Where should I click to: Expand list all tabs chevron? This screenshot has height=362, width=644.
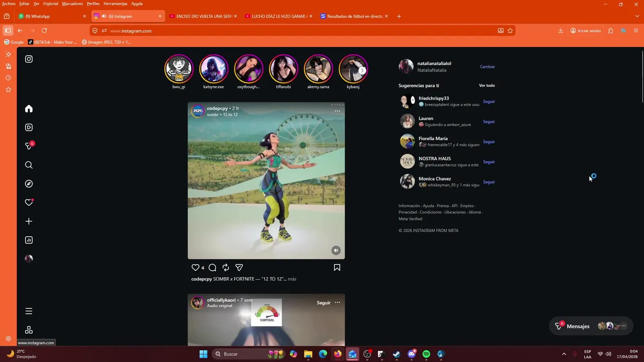[637, 16]
